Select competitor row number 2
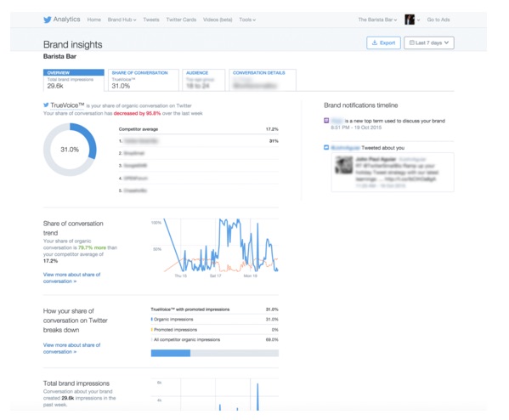Viewport: 509px width, 420px height. [198, 153]
